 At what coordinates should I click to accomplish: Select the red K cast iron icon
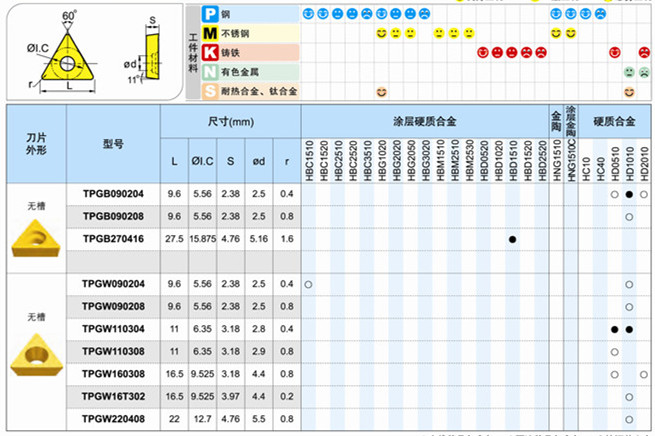point(209,52)
